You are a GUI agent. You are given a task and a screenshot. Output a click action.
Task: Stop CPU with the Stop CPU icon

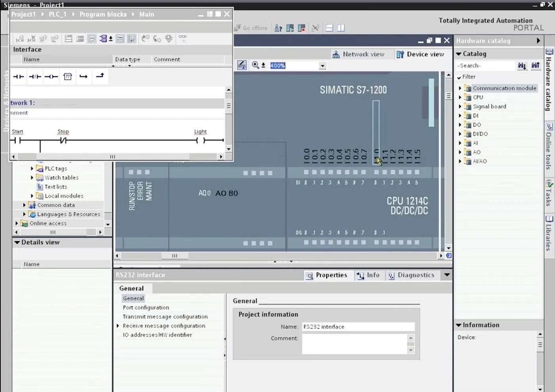point(302,28)
